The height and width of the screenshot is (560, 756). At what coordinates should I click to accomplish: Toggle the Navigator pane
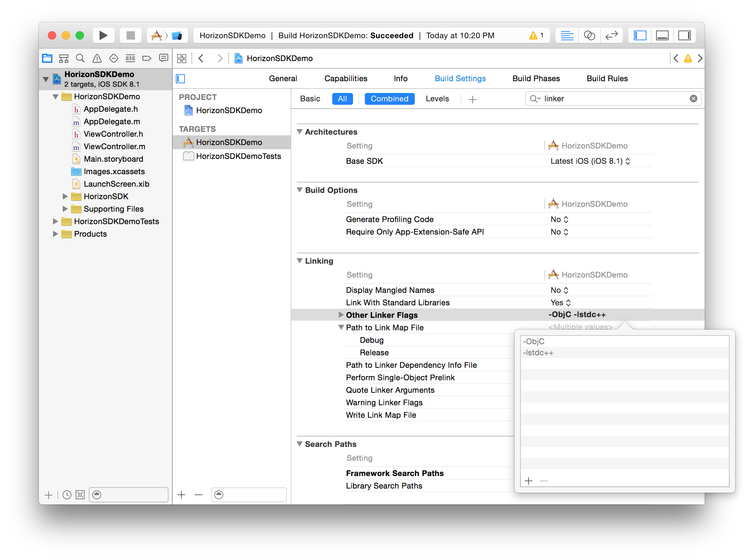pos(640,35)
